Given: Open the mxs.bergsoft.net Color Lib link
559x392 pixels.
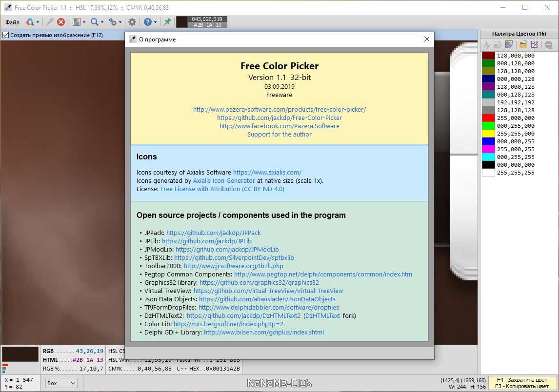Looking at the screenshot, I should (x=228, y=324).
